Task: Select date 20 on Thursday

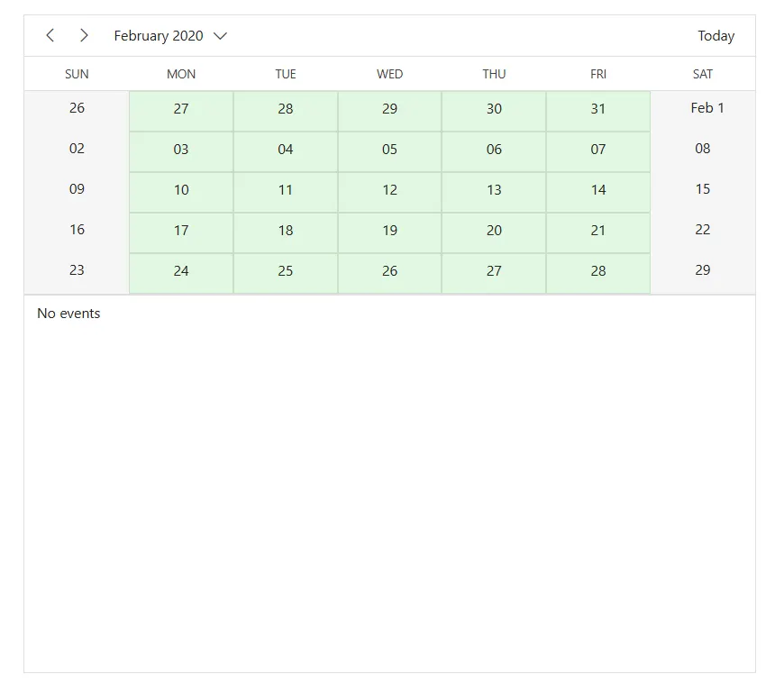Action: click(x=494, y=232)
